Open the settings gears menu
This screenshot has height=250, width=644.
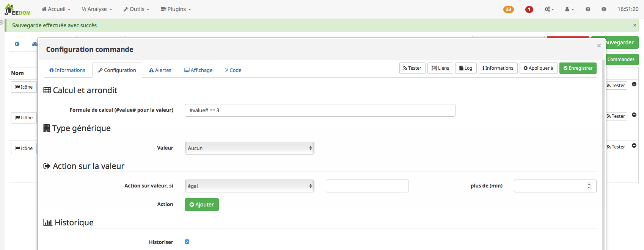[x=549, y=9]
